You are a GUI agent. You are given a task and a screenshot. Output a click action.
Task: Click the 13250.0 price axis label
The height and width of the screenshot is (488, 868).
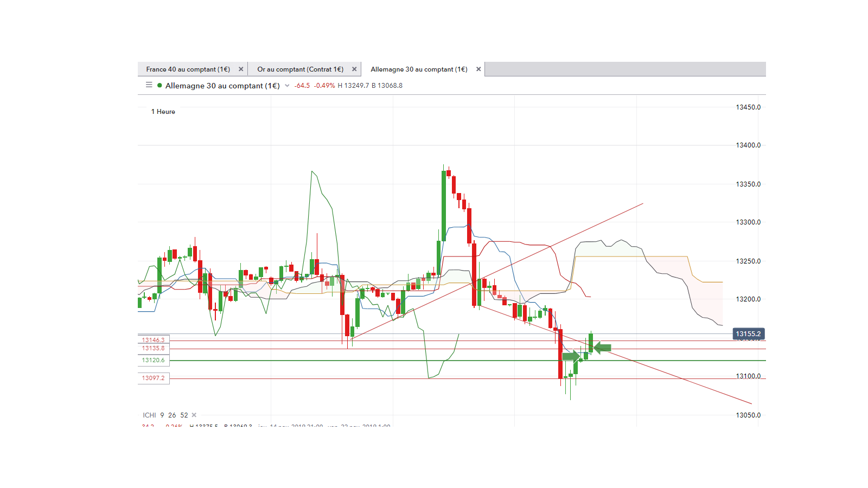pos(748,261)
